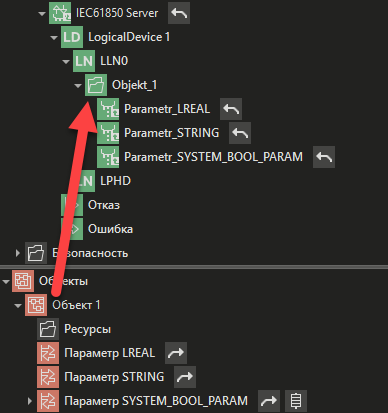The width and height of the screenshot is (388, 413).
Task: Expand the Безопасность folder
Action: [x=18, y=253]
